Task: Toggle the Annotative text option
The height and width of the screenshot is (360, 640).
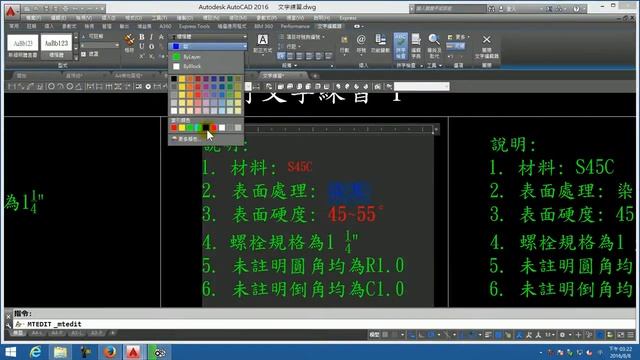Action: (92, 36)
